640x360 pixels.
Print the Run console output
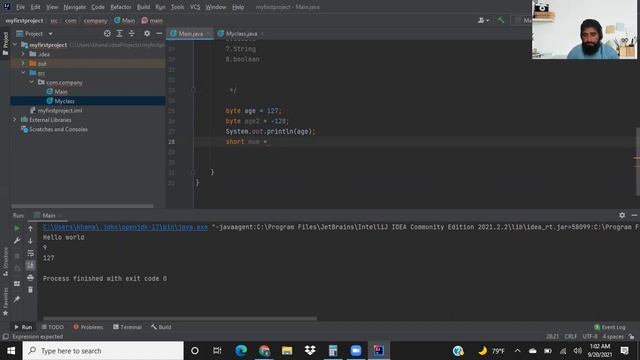[30, 278]
